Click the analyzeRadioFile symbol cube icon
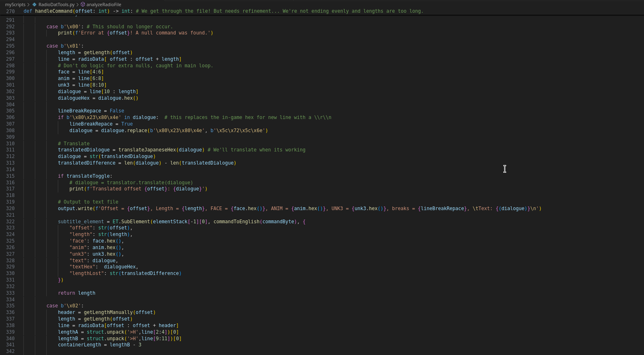Image resolution: width=644 pixels, height=355 pixels. (82, 5)
